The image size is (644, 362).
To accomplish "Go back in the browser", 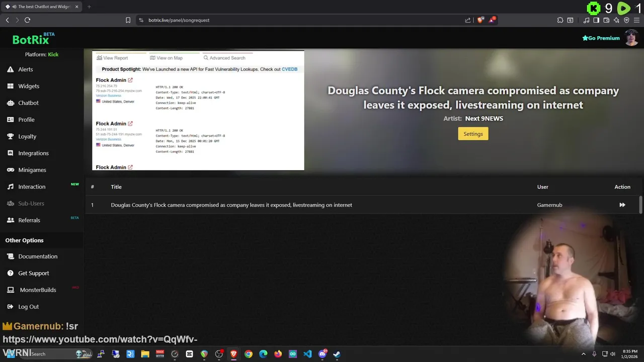I will 7,20.
